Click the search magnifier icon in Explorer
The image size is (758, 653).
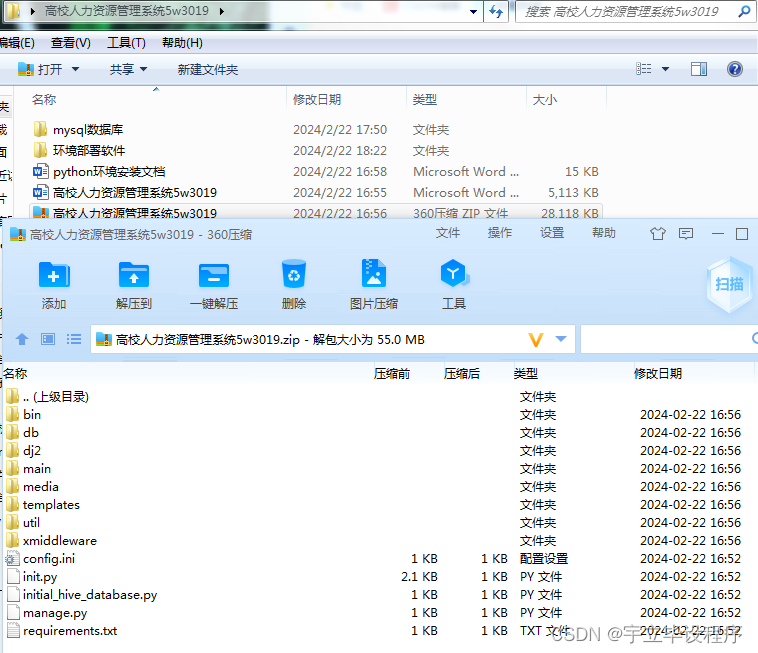(x=744, y=11)
